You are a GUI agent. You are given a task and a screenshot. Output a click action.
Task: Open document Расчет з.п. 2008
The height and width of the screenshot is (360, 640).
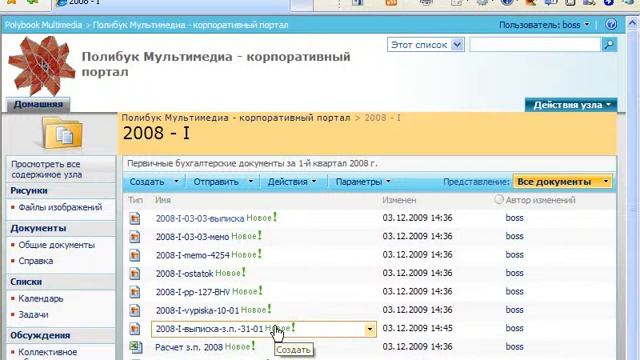(x=189, y=347)
